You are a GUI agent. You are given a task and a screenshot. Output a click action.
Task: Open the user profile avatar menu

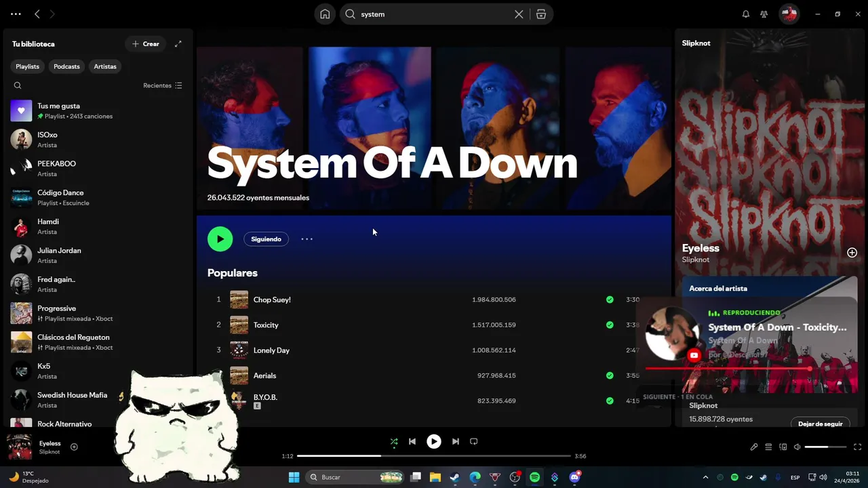click(789, 14)
